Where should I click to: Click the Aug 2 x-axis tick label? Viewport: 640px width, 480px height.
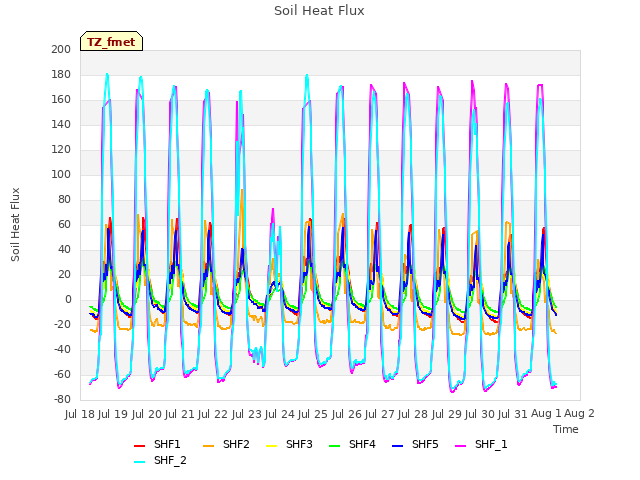tap(580, 414)
